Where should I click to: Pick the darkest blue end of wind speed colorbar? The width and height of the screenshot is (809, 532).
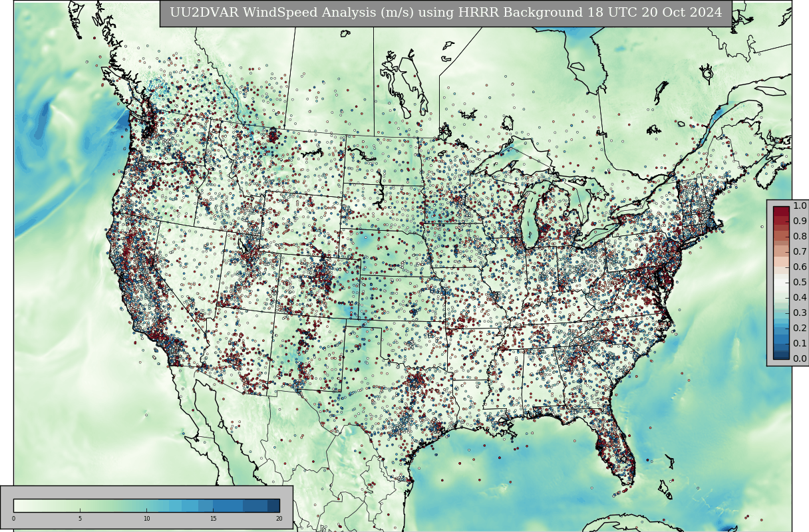pyautogui.click(x=273, y=505)
